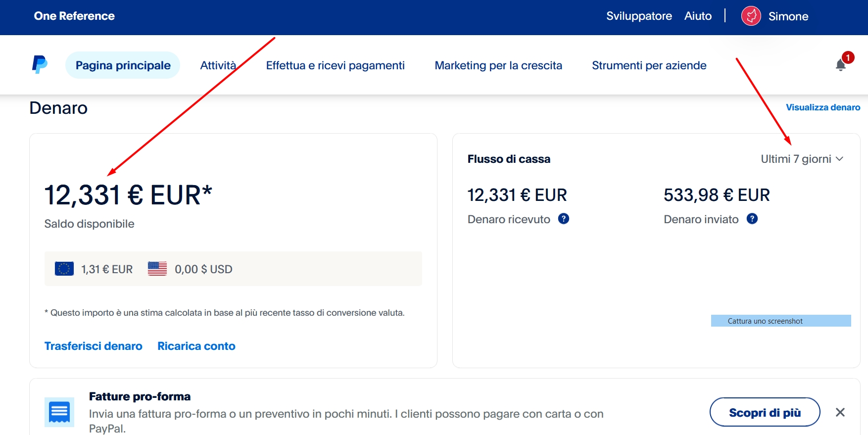Click the Sviluppatore link in header

[x=639, y=16]
